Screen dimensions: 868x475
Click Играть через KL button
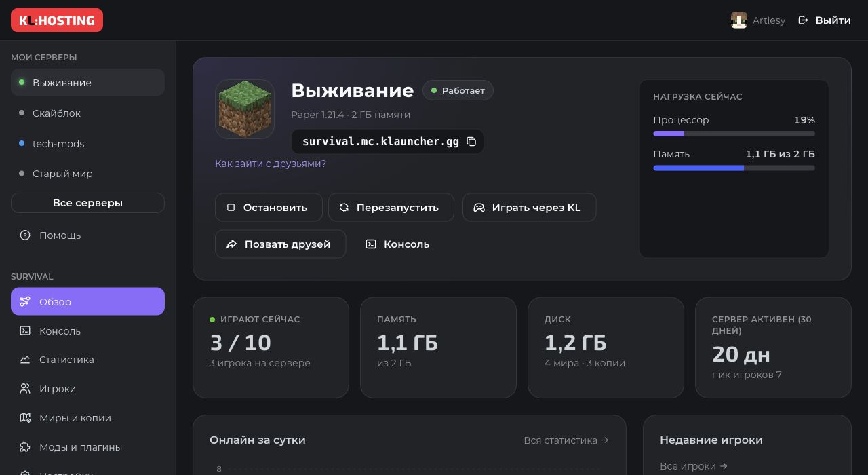pyautogui.click(x=529, y=208)
